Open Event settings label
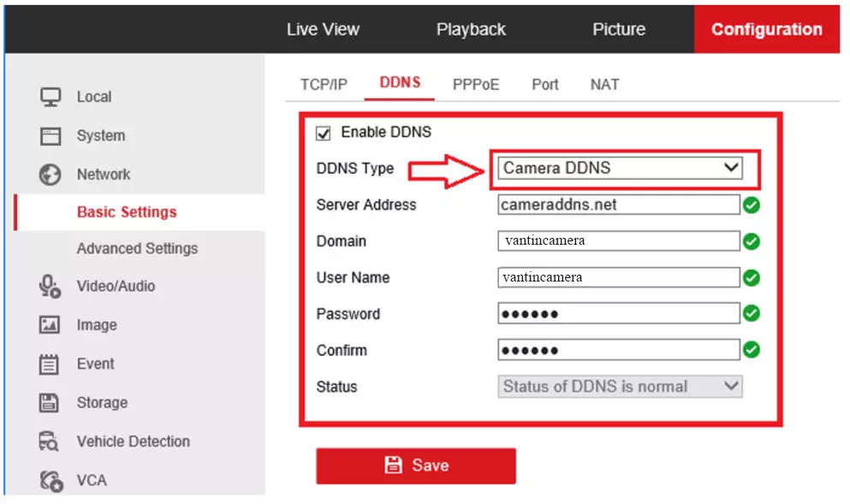Screen dimensions: 850x504 (x=95, y=364)
